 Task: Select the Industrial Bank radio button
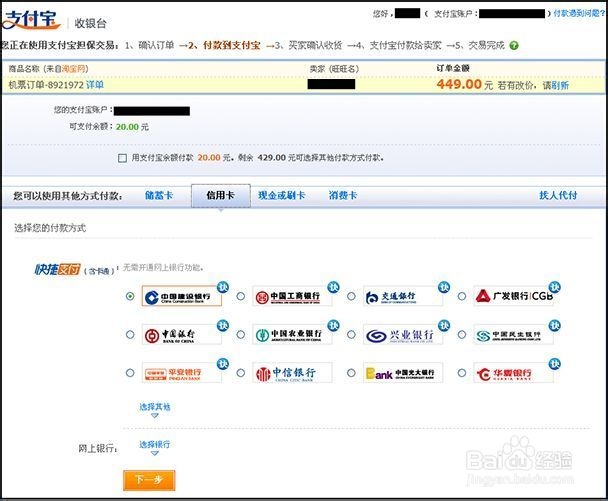[351, 334]
